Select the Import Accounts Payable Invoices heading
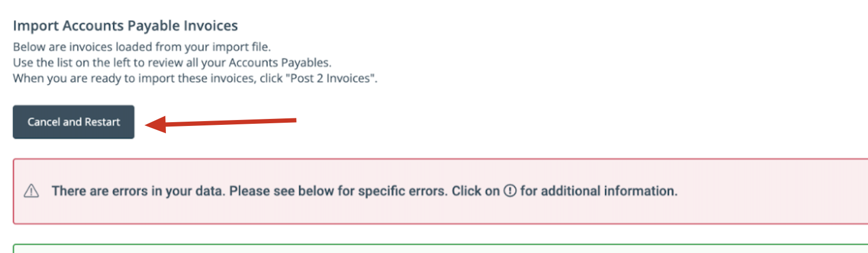 tap(125, 26)
